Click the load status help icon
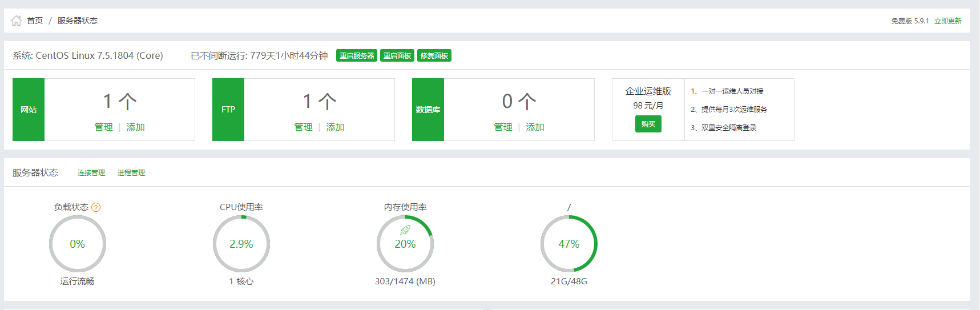Image resolution: width=980 pixels, height=310 pixels. point(96,207)
